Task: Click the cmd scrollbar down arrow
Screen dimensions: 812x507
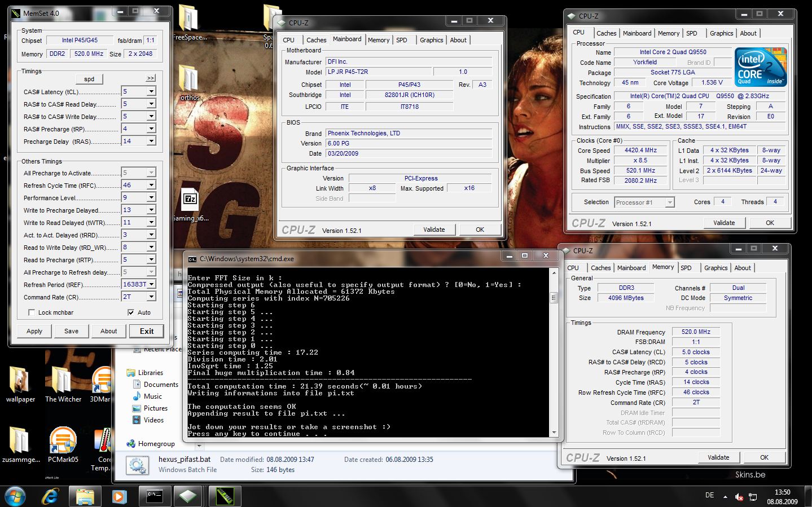Action: pyautogui.click(x=554, y=433)
